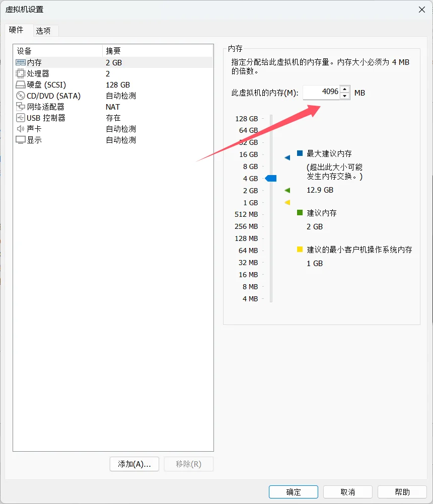
Task: Click the 存在 summary of USB 控制器
Action: pyautogui.click(x=113, y=118)
